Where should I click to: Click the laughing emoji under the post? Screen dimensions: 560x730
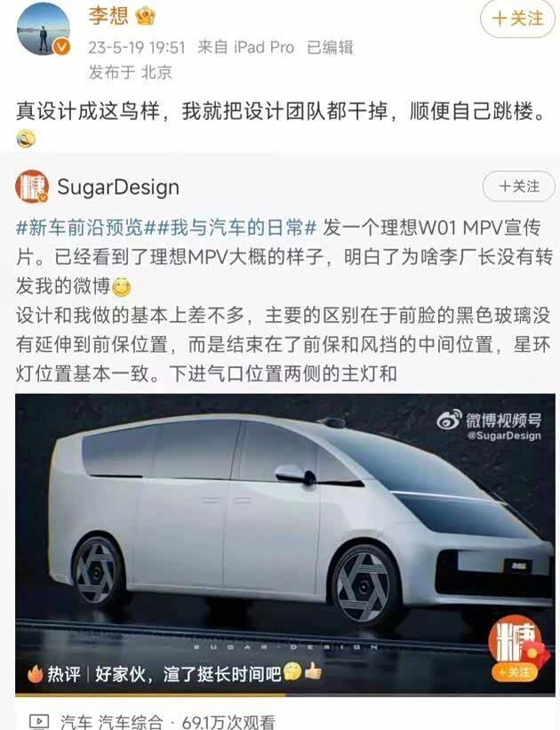26,139
